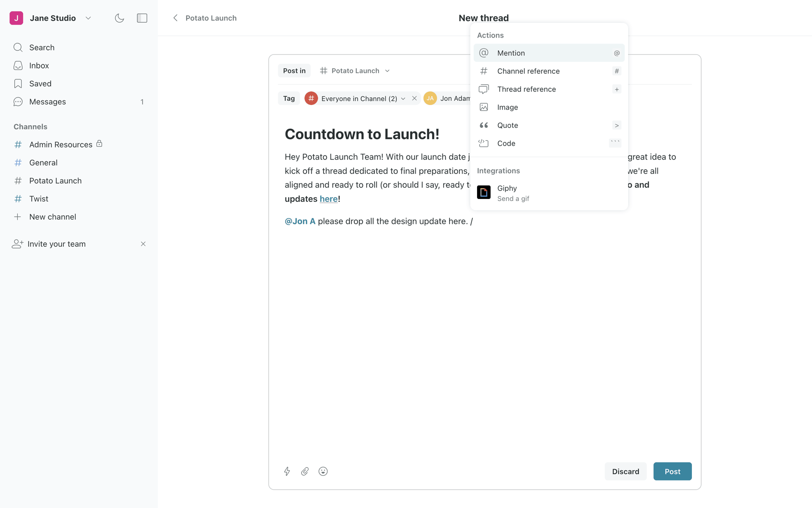Dismiss the Invite your team prompt
The width and height of the screenshot is (812, 508).
pyautogui.click(x=143, y=244)
